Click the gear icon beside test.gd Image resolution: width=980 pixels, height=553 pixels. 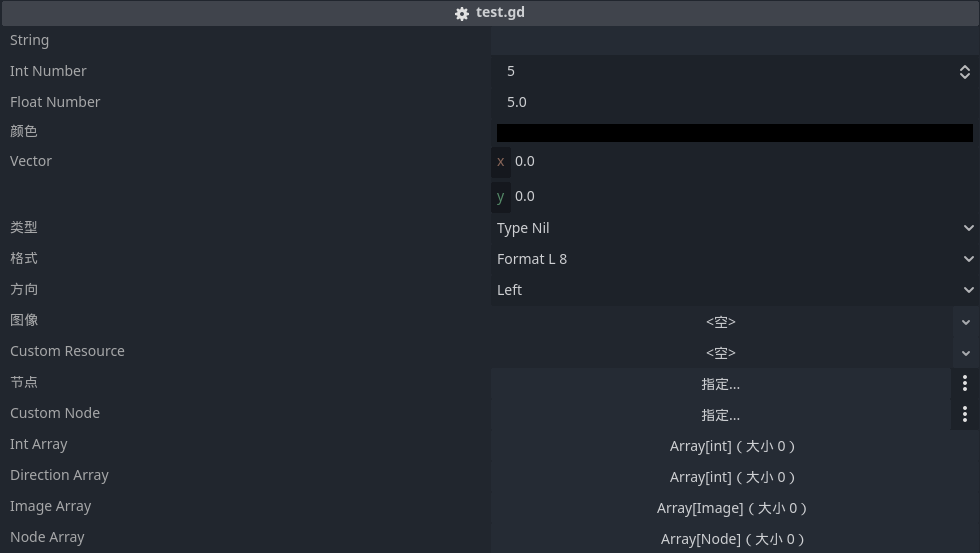tap(461, 14)
